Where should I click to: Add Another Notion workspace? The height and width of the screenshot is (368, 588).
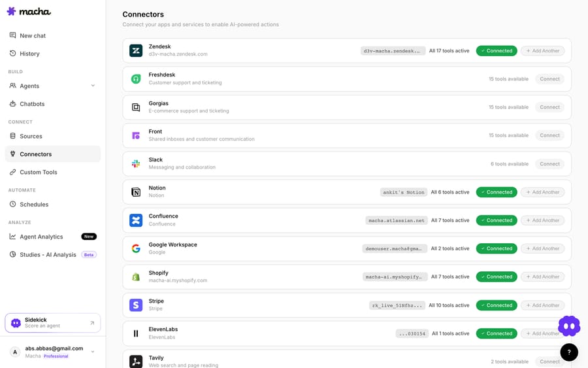pyautogui.click(x=543, y=192)
